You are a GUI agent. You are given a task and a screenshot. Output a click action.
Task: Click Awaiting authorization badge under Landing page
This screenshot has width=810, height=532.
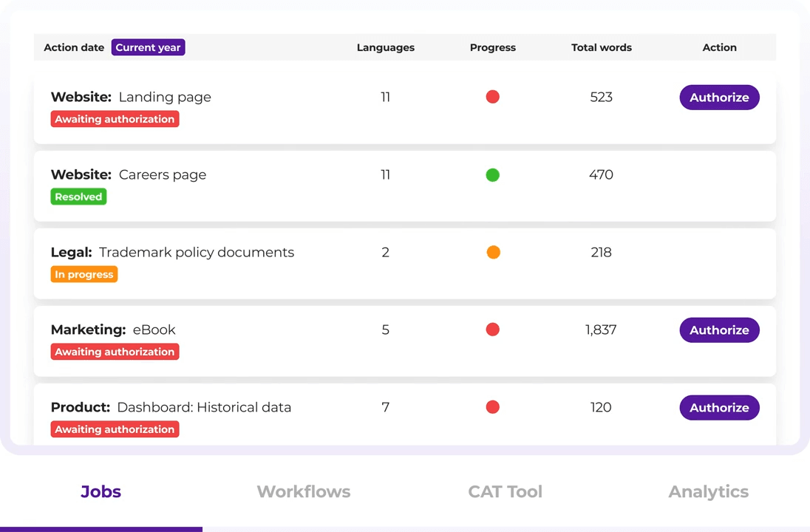point(115,119)
